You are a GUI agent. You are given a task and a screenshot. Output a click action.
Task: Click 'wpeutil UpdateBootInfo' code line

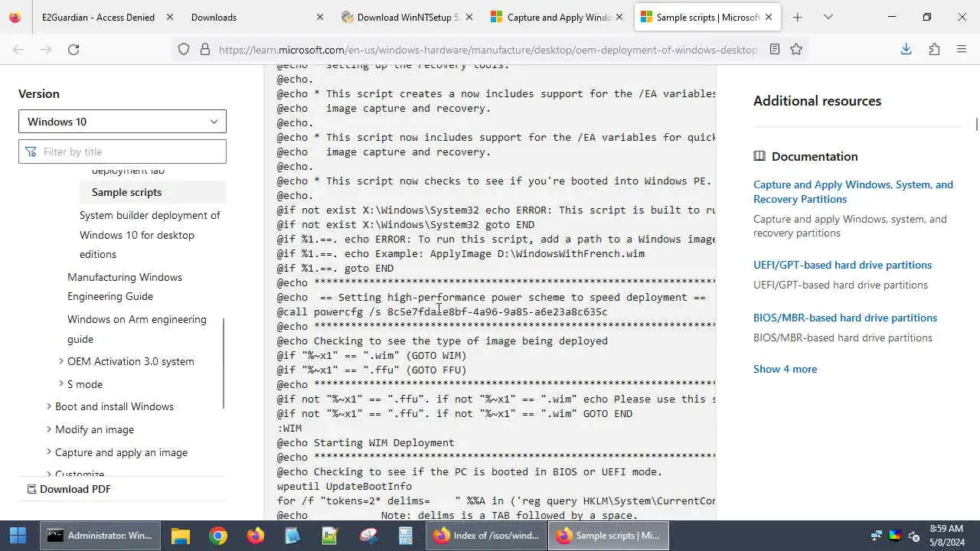[x=345, y=486]
